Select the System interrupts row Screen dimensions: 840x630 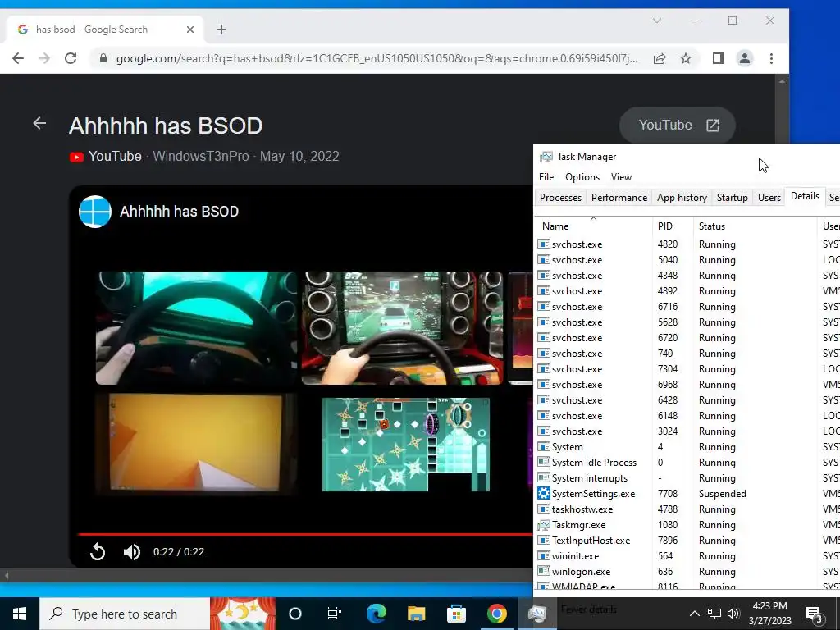tap(687, 478)
